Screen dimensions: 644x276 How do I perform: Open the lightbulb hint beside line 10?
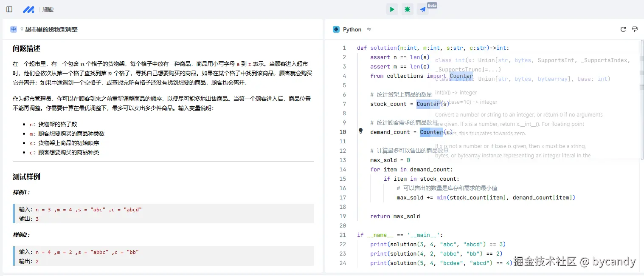[x=360, y=131]
